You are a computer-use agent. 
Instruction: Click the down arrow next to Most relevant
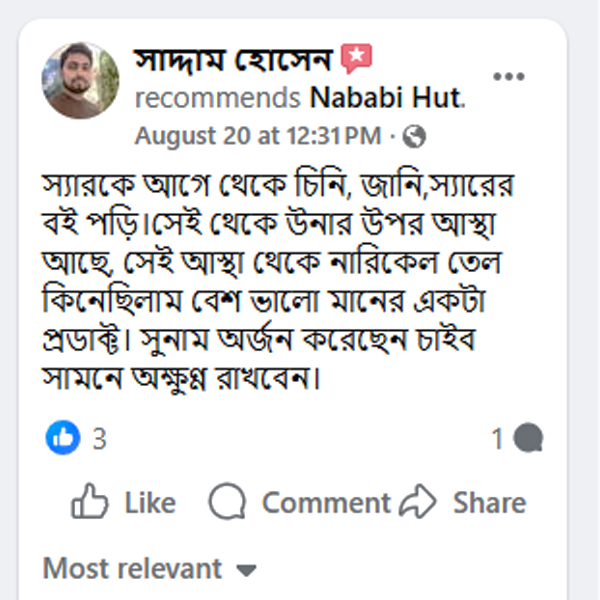pos(246,571)
